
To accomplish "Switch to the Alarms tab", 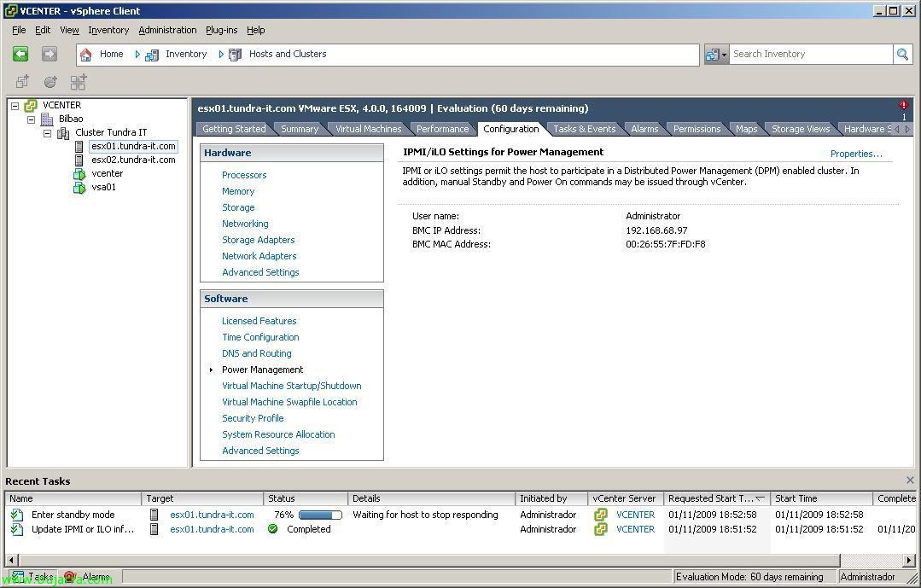I will (644, 129).
